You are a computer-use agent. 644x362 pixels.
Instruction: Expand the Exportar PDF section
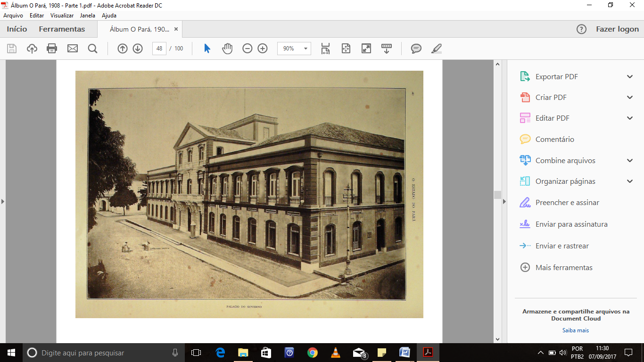point(629,77)
